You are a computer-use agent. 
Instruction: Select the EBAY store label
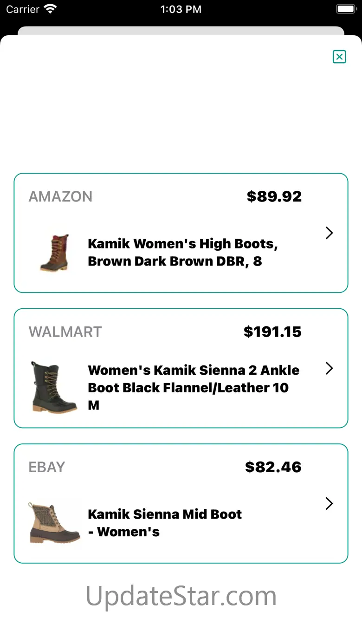coord(47,467)
